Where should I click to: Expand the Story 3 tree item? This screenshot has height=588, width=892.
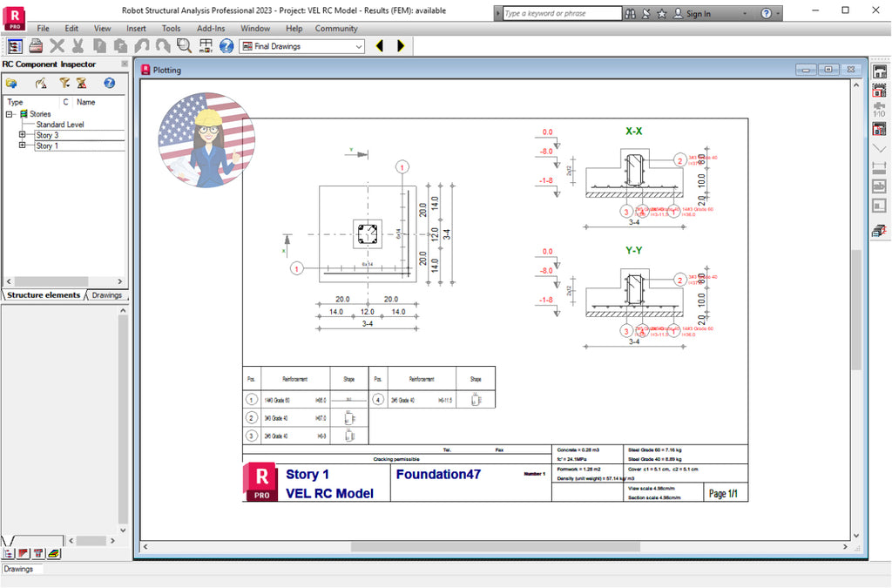coord(22,134)
